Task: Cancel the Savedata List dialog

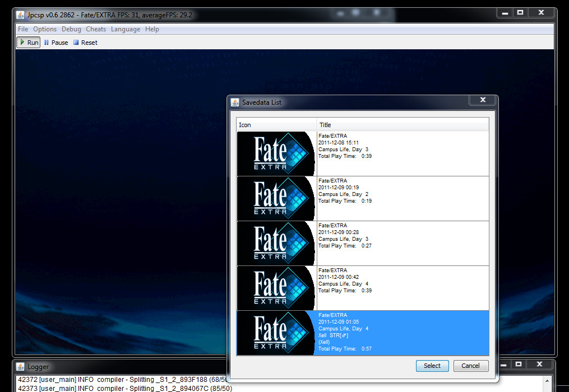Action: click(471, 366)
